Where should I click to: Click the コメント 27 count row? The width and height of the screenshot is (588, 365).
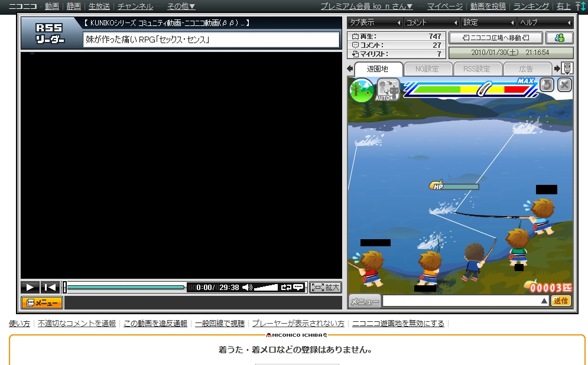click(397, 45)
